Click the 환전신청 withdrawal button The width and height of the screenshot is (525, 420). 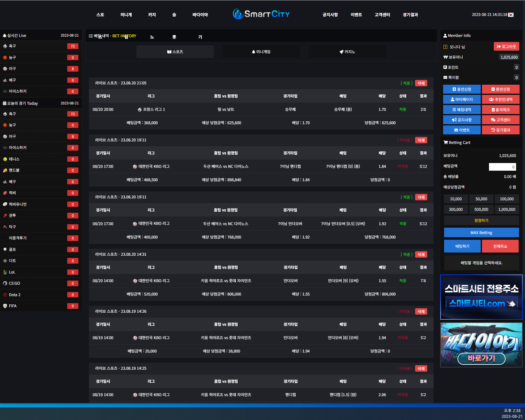501,89
